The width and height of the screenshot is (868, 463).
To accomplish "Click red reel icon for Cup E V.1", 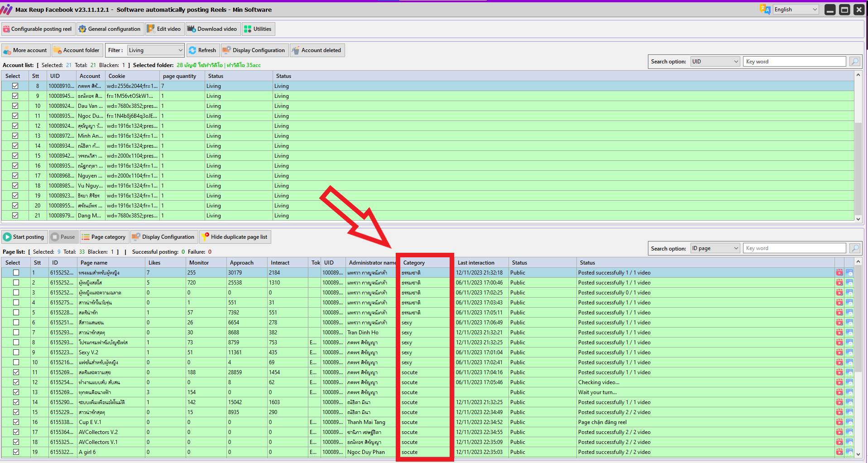I will [839, 422].
